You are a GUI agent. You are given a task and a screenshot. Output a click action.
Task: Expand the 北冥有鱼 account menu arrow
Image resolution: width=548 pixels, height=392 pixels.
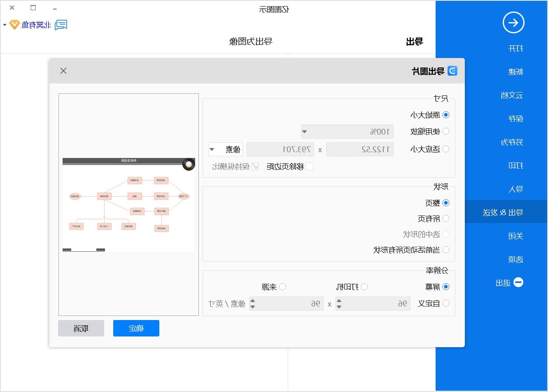coord(5,25)
